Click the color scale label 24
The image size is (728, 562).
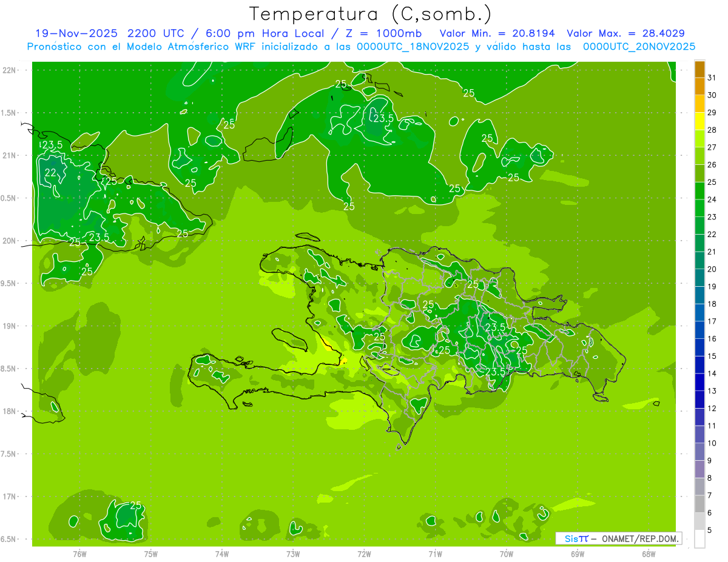(712, 199)
